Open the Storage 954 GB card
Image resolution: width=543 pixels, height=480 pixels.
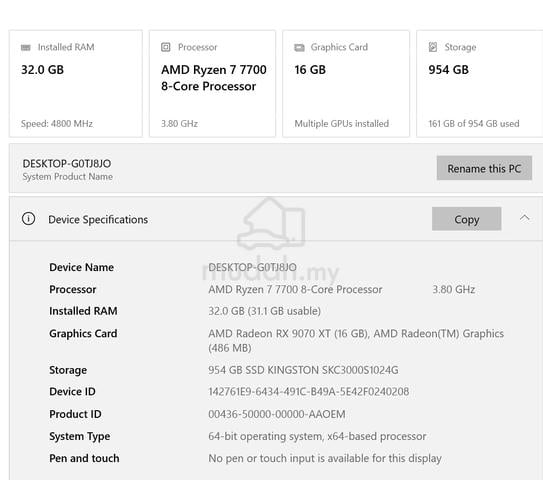click(480, 84)
